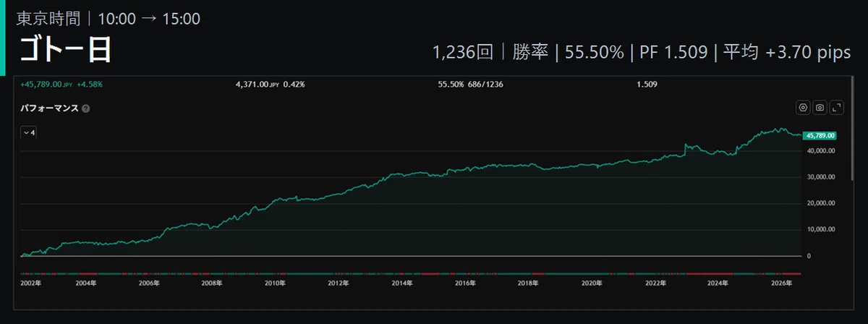Screen dimensions: 868x324
Task: Take a snapshot with the camera icon
Action: pos(820,108)
